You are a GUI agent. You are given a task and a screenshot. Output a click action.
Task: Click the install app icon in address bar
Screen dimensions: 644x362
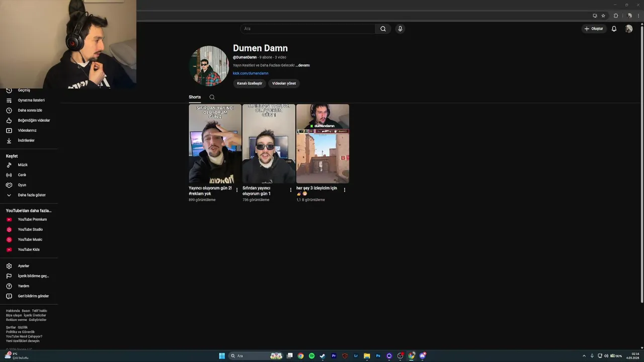595,16
